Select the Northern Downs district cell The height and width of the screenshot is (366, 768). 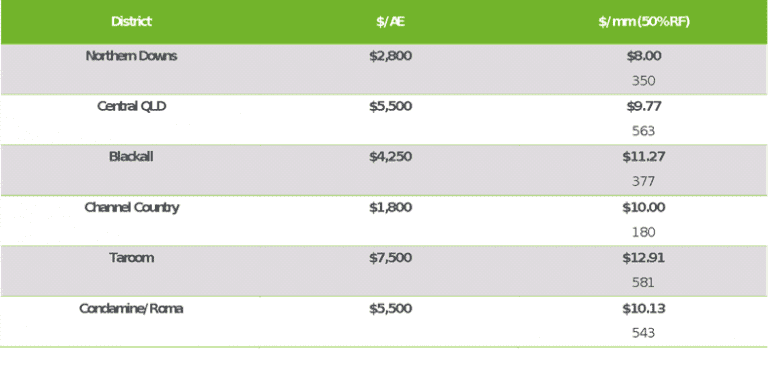(x=131, y=56)
